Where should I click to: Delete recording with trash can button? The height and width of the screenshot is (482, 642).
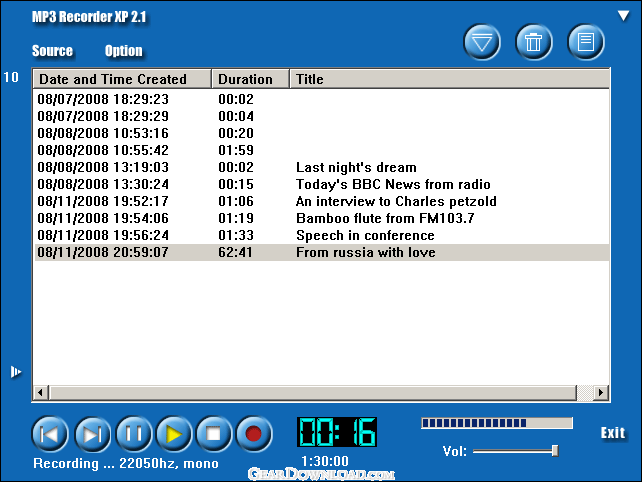(x=533, y=42)
